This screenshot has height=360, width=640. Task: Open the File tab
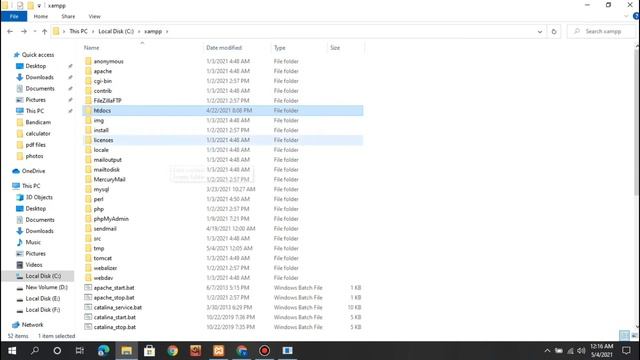click(14, 16)
